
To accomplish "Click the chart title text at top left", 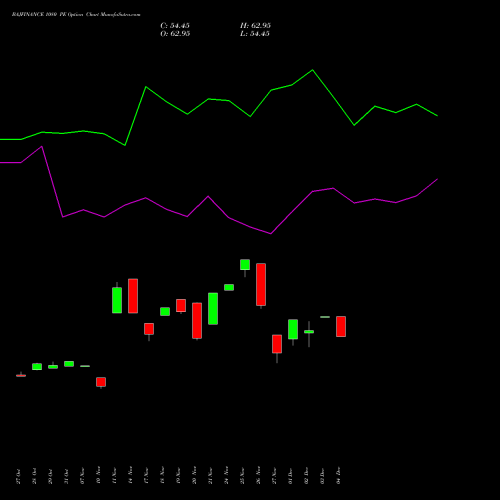I will coord(76,15).
